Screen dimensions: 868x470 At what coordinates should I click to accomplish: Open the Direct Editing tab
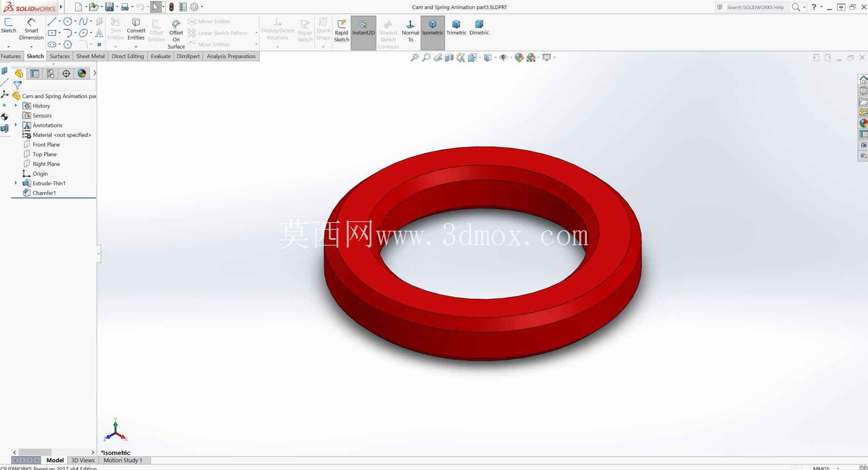[128, 56]
